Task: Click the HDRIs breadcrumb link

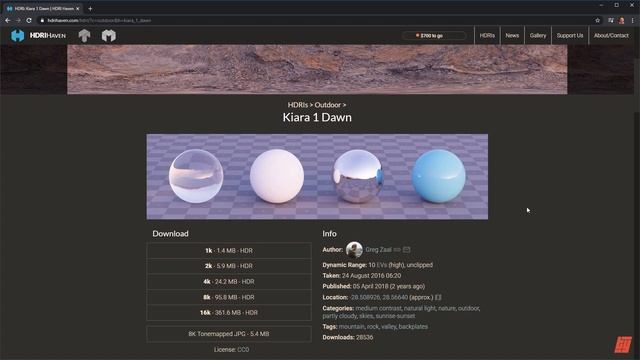Action: (x=298, y=105)
